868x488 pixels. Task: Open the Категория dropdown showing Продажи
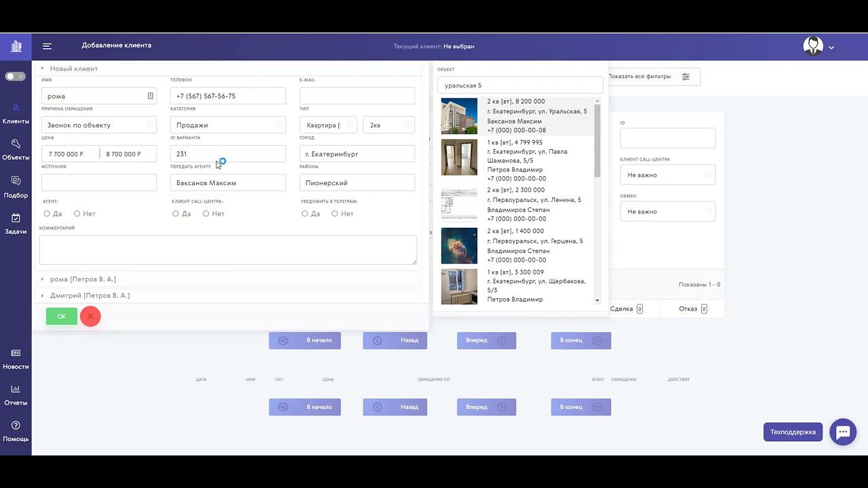[x=228, y=125]
